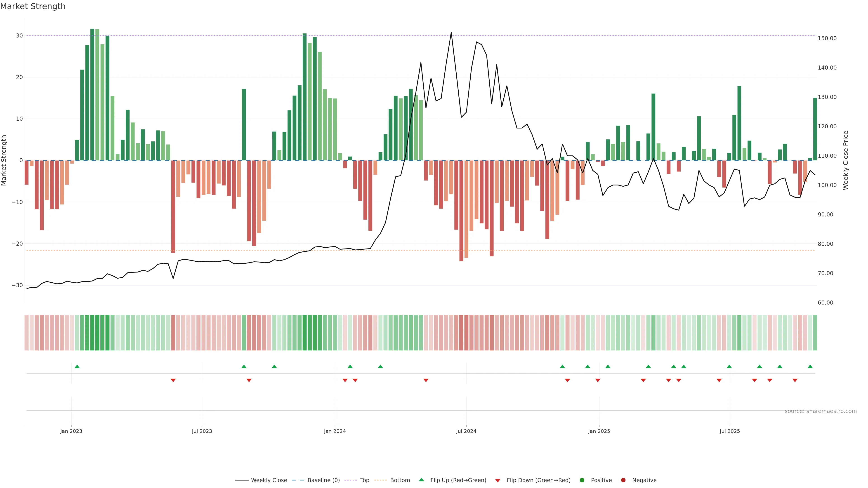Screen dimensions: 868x488
Task: Click the last green flip-up triangle marker
Action: tap(810, 366)
